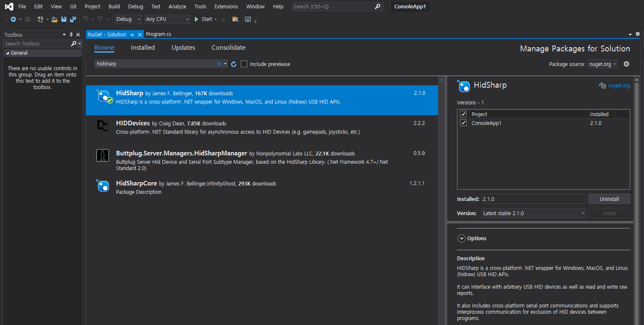The image size is (644, 325).
Task: Open the Git menu
Action: click(73, 6)
